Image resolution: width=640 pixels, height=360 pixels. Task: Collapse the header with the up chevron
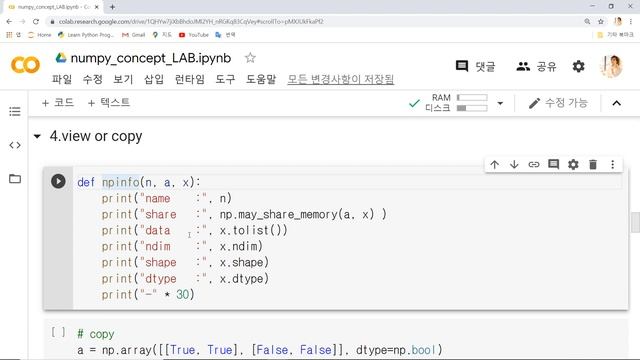point(617,103)
